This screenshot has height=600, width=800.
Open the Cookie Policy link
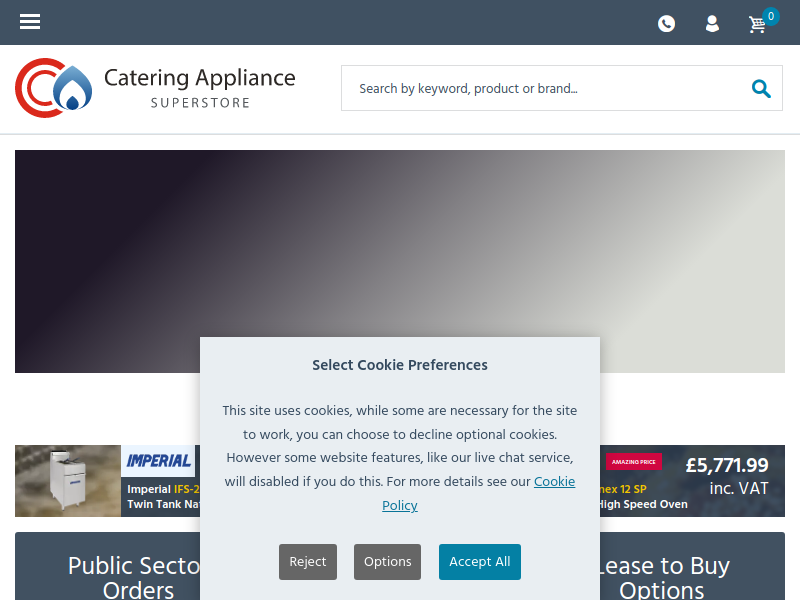(x=479, y=493)
